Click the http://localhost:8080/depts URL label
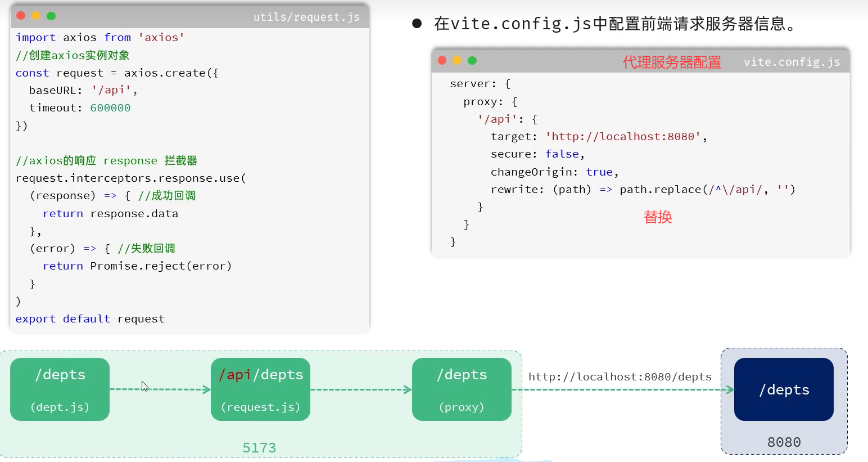This screenshot has width=868, height=462. tap(620, 376)
